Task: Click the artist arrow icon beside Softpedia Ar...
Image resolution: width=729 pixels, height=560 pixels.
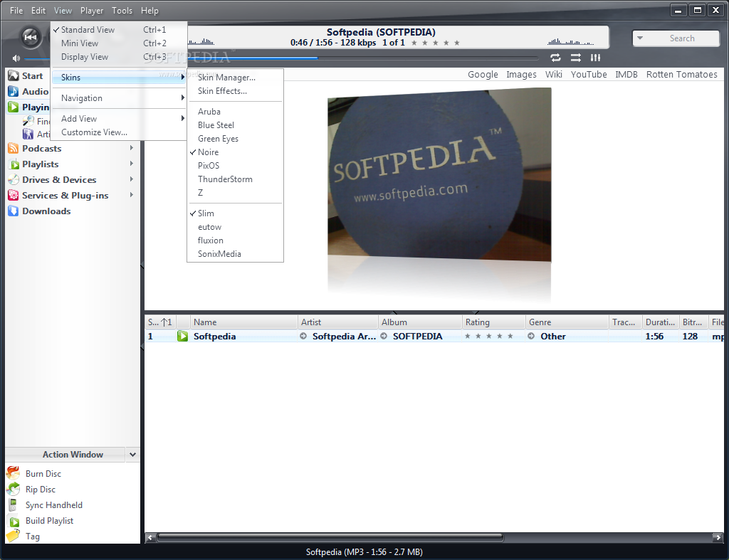Action: point(303,336)
